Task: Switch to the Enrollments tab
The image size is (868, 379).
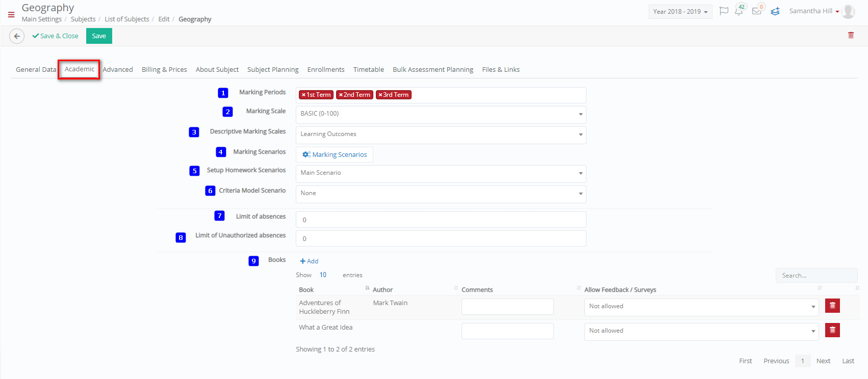Action: (x=326, y=69)
